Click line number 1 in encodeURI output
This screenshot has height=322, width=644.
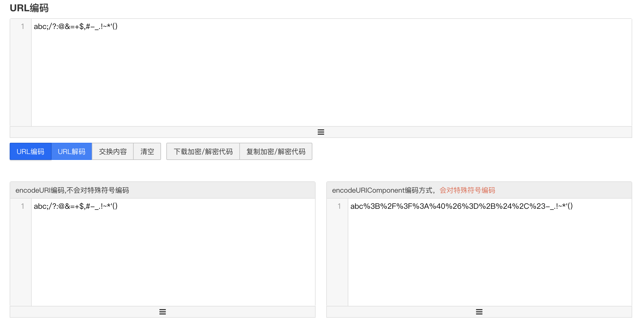pos(23,206)
